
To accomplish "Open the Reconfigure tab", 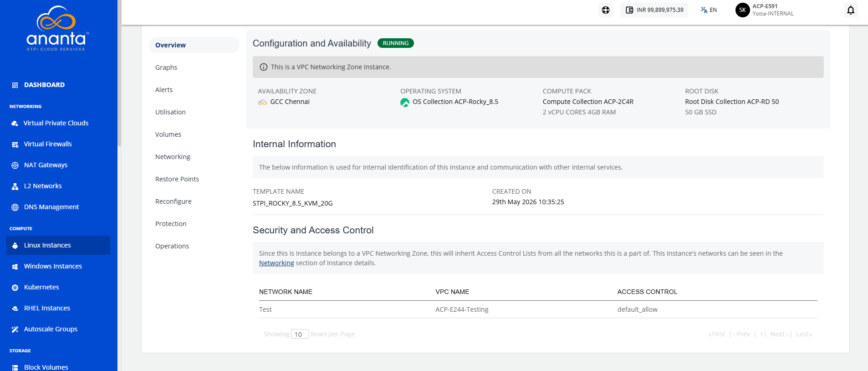I will pyautogui.click(x=174, y=201).
